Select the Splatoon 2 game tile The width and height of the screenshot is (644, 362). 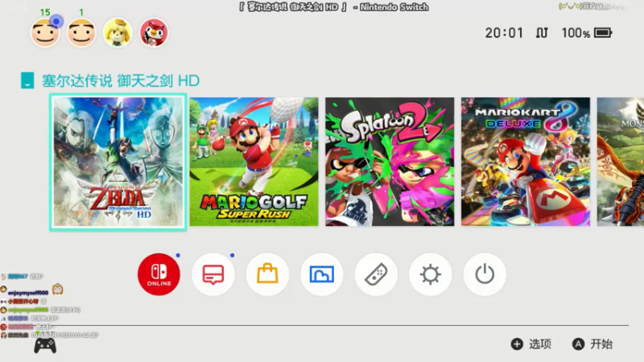[390, 162]
